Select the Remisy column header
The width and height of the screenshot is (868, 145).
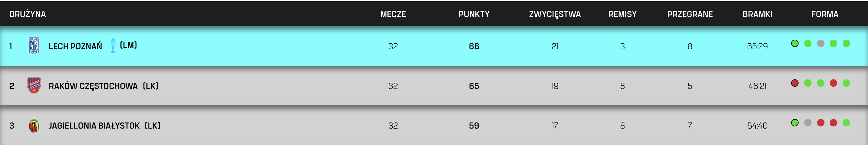click(622, 14)
